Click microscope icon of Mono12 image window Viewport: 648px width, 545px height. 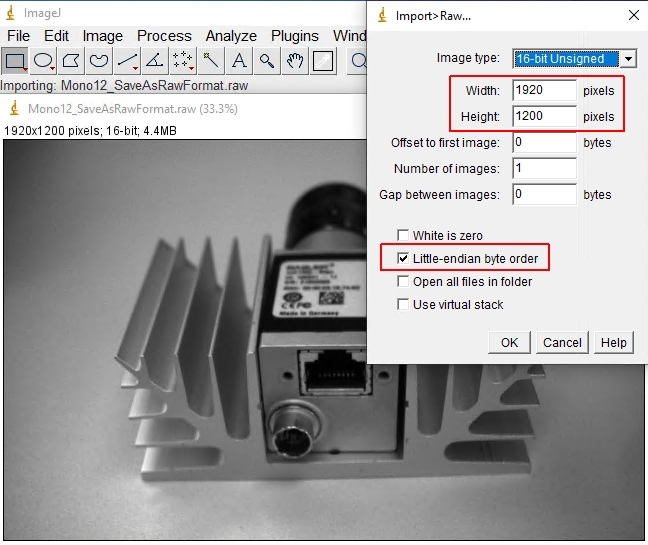15,109
